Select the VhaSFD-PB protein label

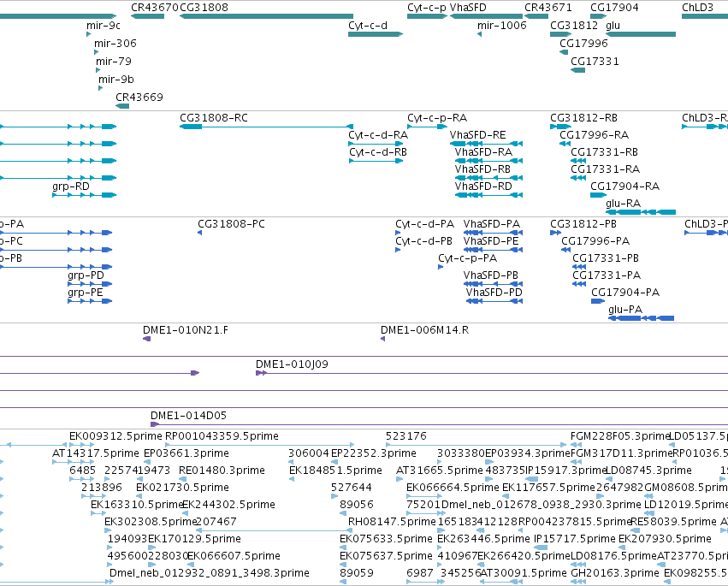(x=491, y=275)
